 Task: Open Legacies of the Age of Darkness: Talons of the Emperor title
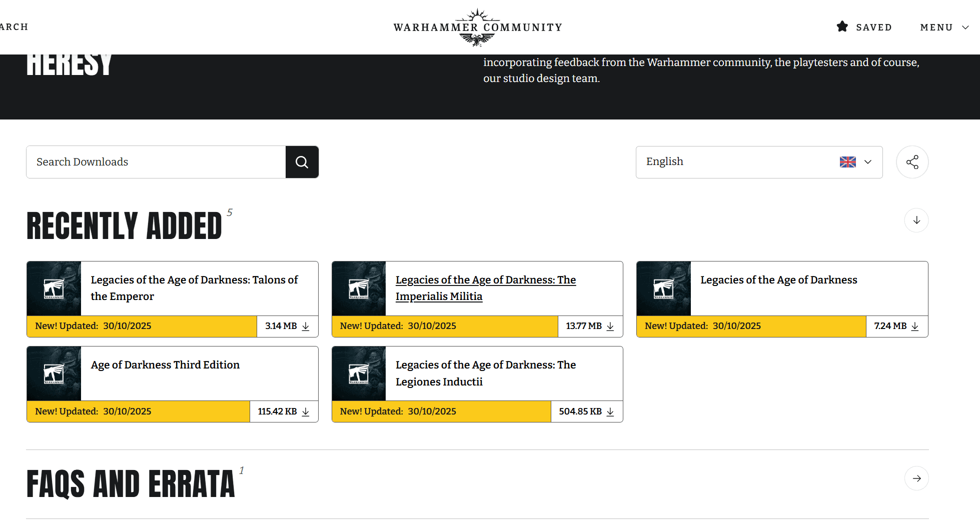(x=194, y=288)
